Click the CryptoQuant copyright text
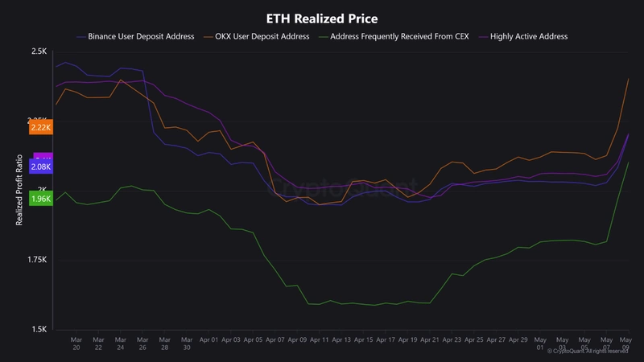The image size is (644, 362). (x=588, y=351)
